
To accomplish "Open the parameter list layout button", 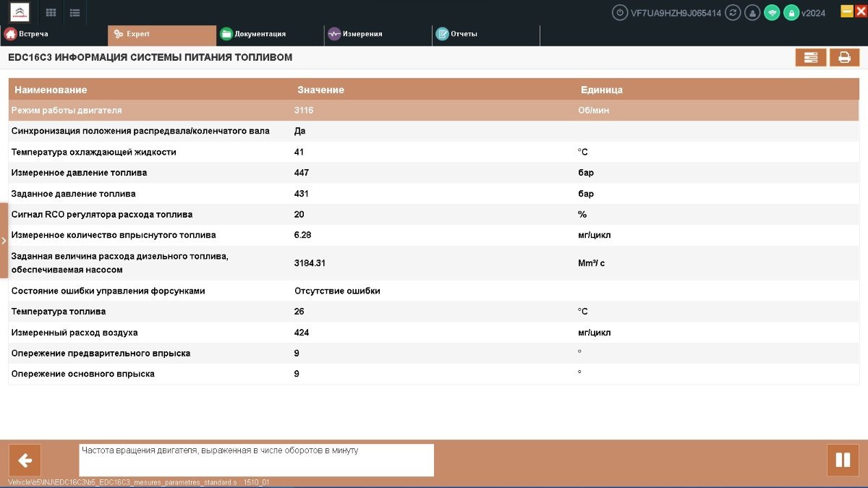I will point(811,58).
